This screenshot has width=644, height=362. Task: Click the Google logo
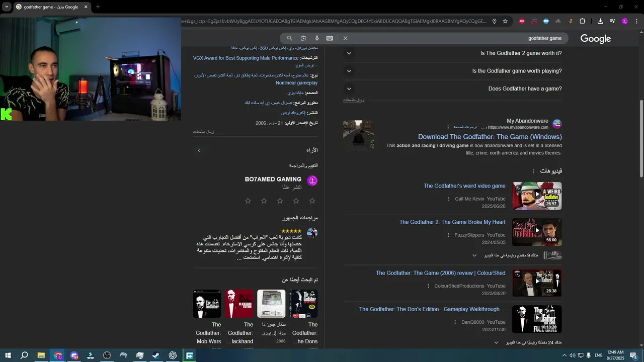click(596, 39)
